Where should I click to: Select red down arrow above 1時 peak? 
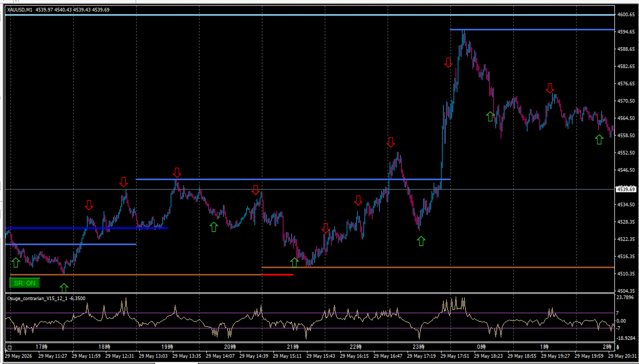550,88
